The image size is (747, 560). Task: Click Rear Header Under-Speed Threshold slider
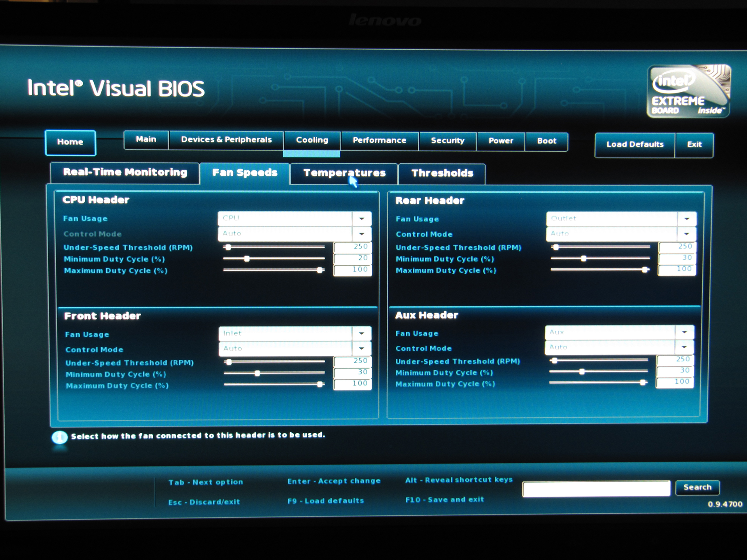[x=600, y=247]
